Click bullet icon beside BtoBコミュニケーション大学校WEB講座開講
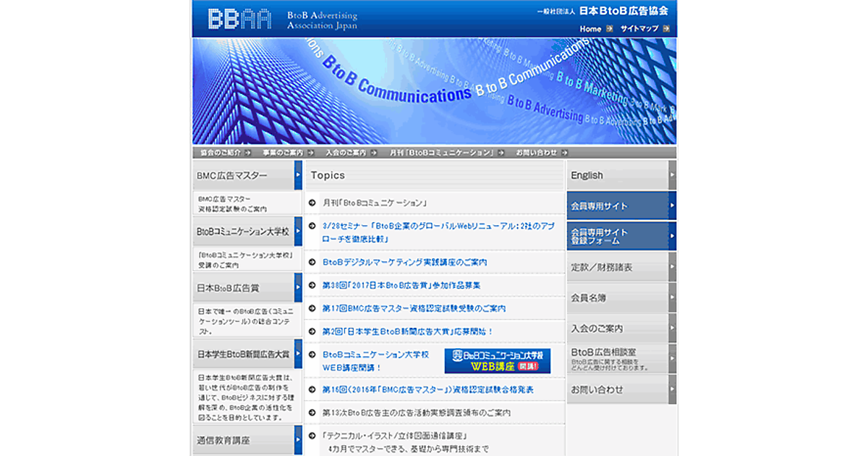Screen dimensions: 868x456 pyautogui.click(x=312, y=355)
